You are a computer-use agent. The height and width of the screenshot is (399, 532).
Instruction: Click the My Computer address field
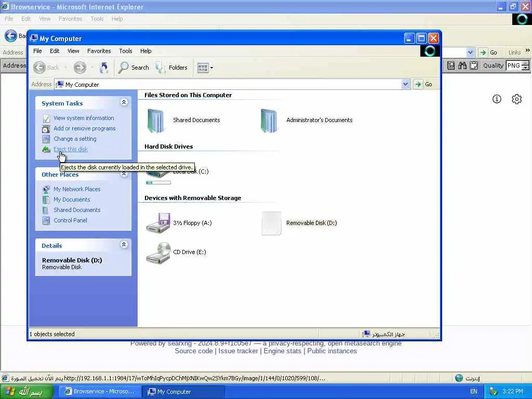click(232, 84)
